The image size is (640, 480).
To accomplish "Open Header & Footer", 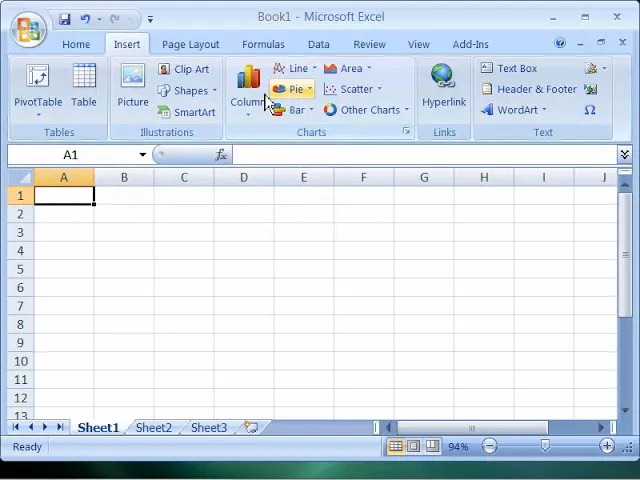I will [x=529, y=89].
